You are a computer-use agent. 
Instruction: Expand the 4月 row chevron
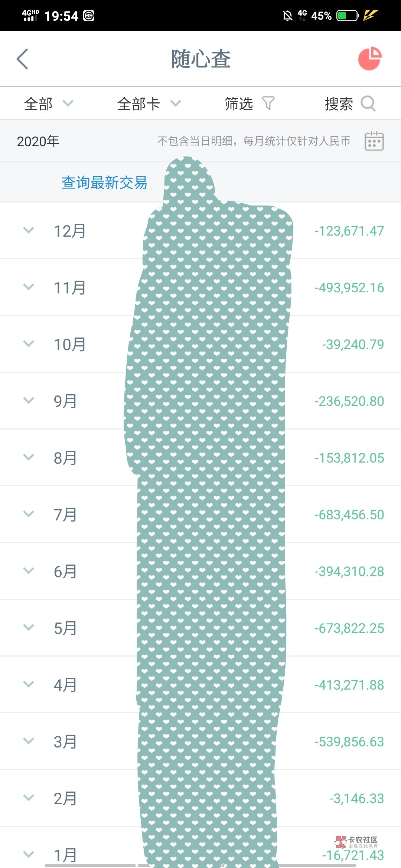point(29,684)
